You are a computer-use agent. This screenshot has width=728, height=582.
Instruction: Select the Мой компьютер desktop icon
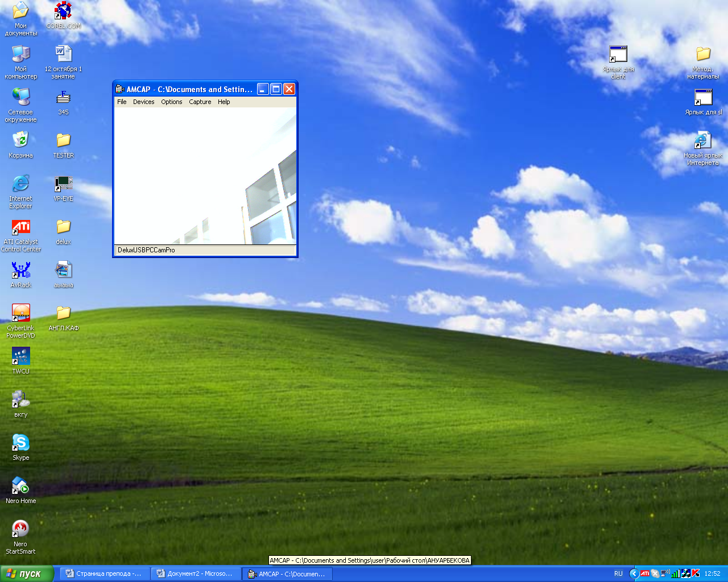pos(21,62)
